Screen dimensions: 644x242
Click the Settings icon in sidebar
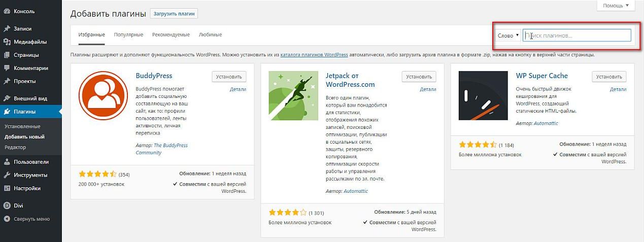tap(7, 188)
